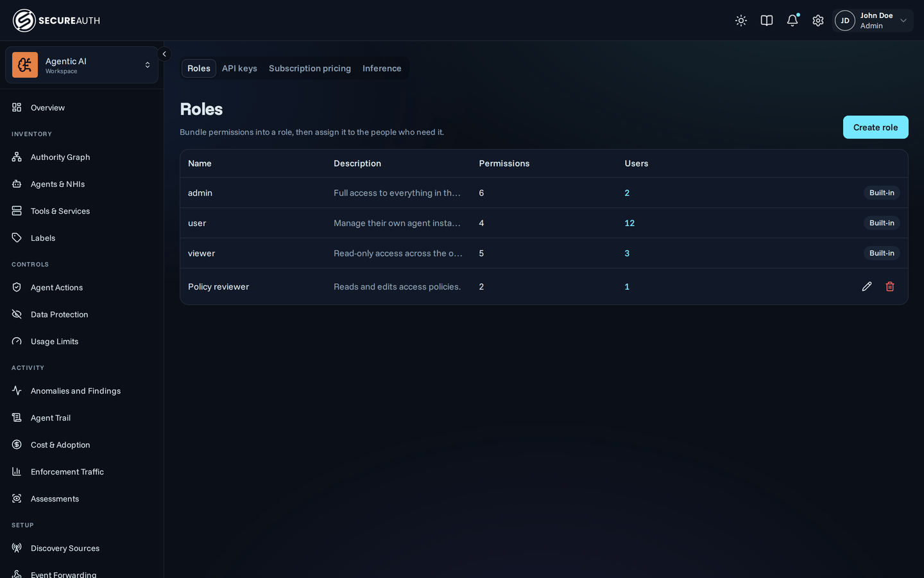Open the documentation book icon

tap(767, 21)
